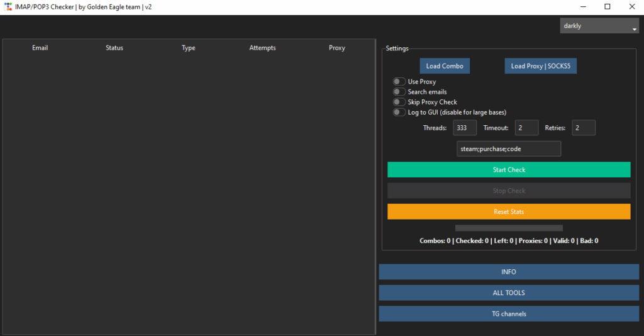Toggle Skip Proxy Check
644x336 pixels.
click(x=399, y=102)
